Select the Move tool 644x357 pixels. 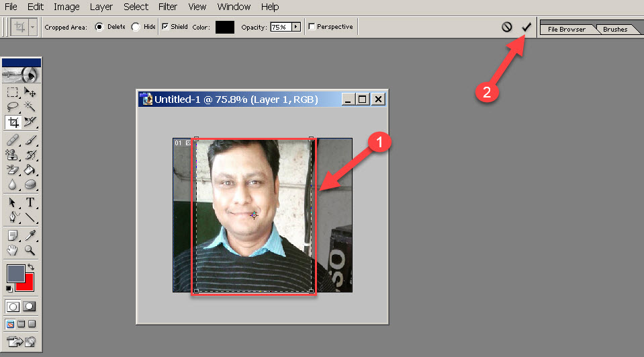tap(30, 91)
